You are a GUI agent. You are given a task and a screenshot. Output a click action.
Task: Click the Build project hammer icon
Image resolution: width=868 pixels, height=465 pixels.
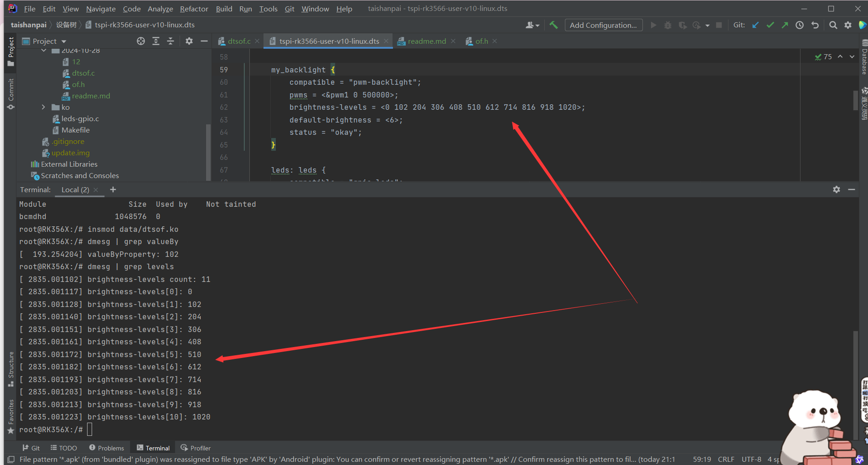point(553,25)
